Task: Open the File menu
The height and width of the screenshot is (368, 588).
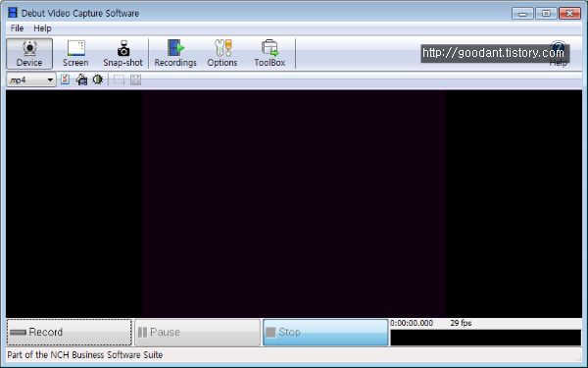Action: click(17, 28)
